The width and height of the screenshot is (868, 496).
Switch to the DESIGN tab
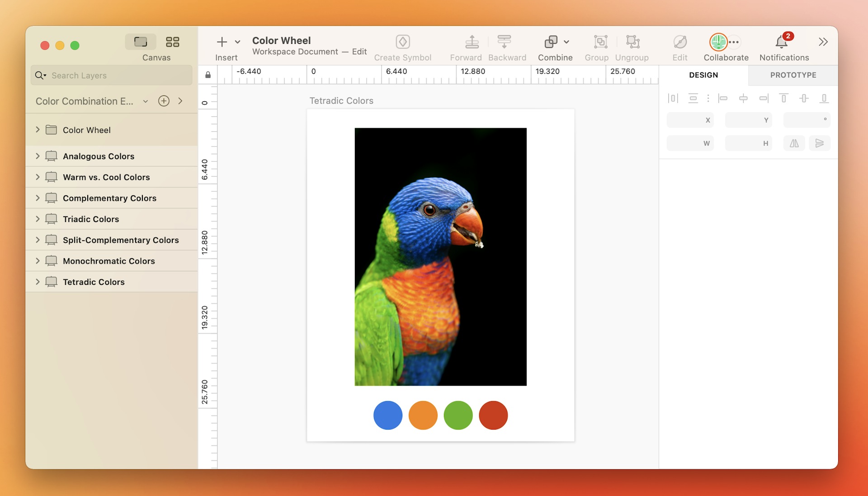(x=703, y=75)
